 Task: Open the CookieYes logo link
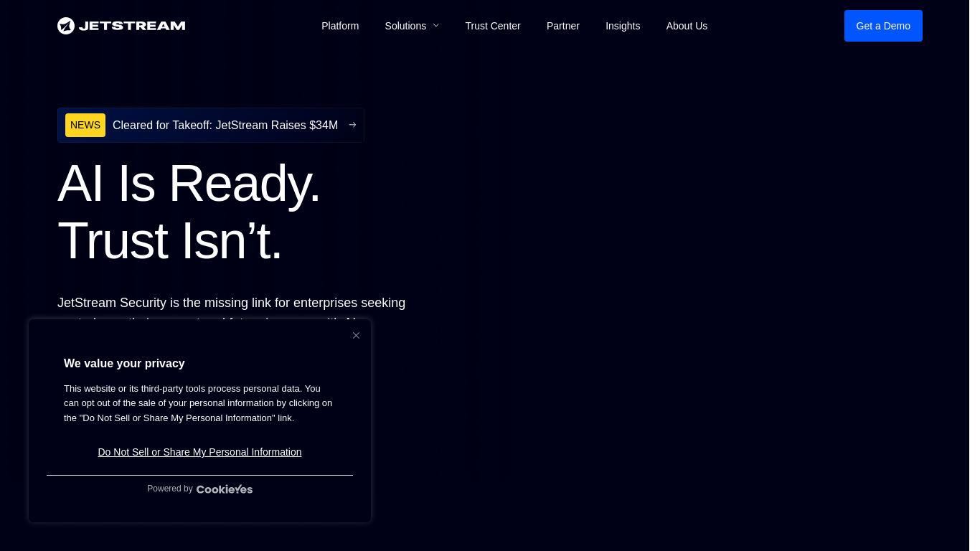tap(225, 489)
